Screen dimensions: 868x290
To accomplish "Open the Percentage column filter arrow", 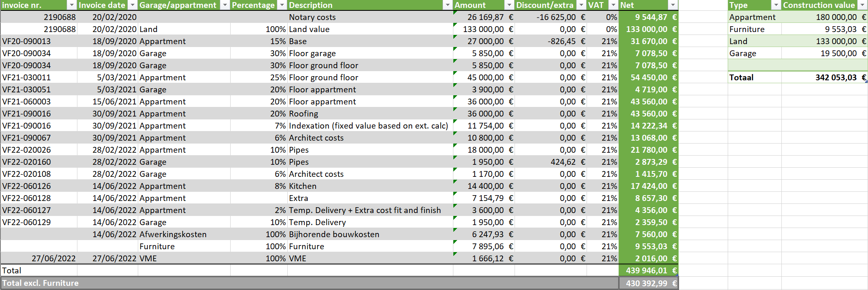I will click(x=282, y=5).
